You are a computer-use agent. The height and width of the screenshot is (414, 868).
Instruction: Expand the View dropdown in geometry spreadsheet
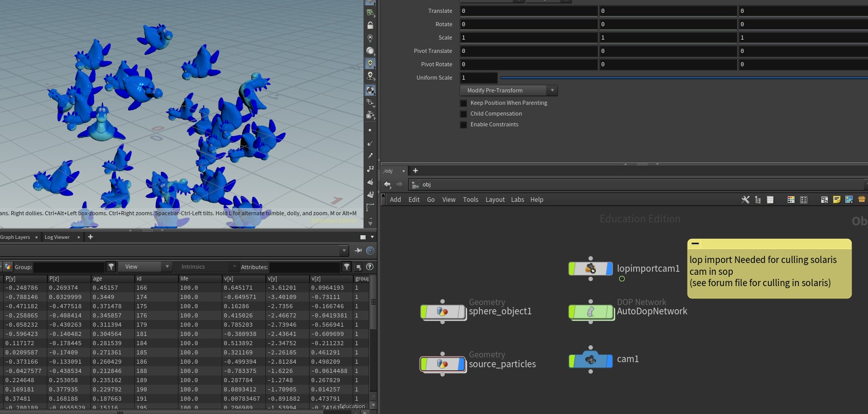click(x=145, y=267)
